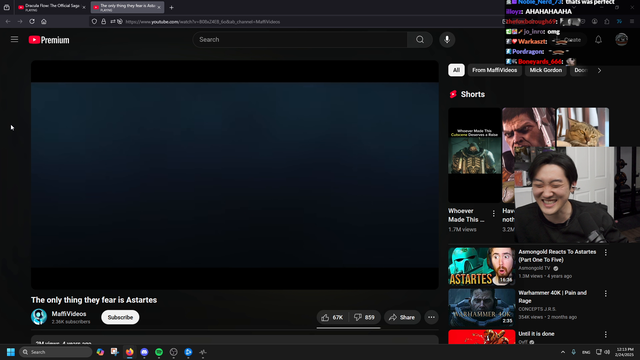The image size is (640, 360).
Task: Open Warhammer 40K Pain and Rage title
Action: pos(552,297)
